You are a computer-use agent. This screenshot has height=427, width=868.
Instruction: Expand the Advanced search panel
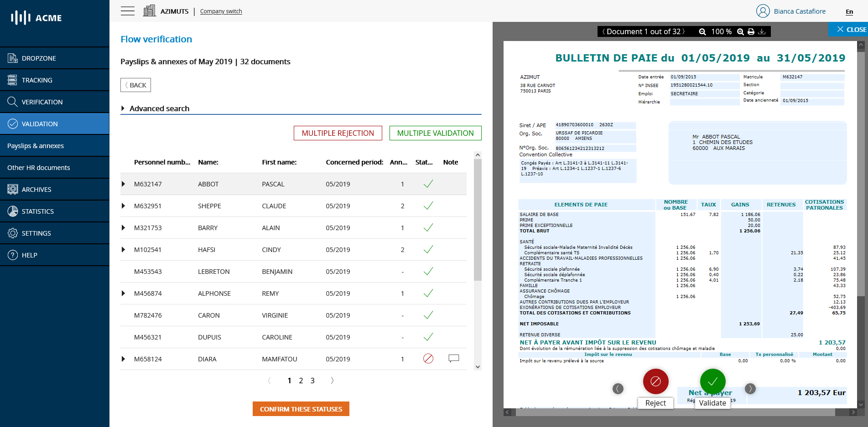[x=159, y=108]
